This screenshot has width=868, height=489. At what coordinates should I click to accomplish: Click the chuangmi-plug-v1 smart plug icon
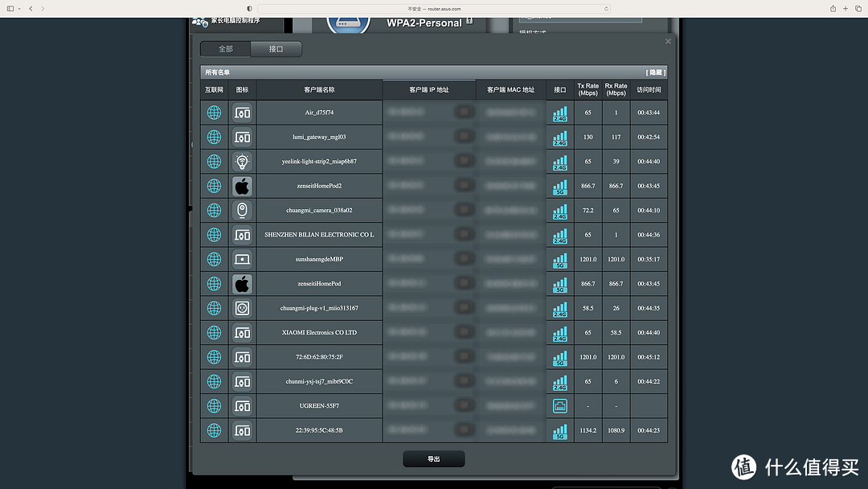[242, 308]
